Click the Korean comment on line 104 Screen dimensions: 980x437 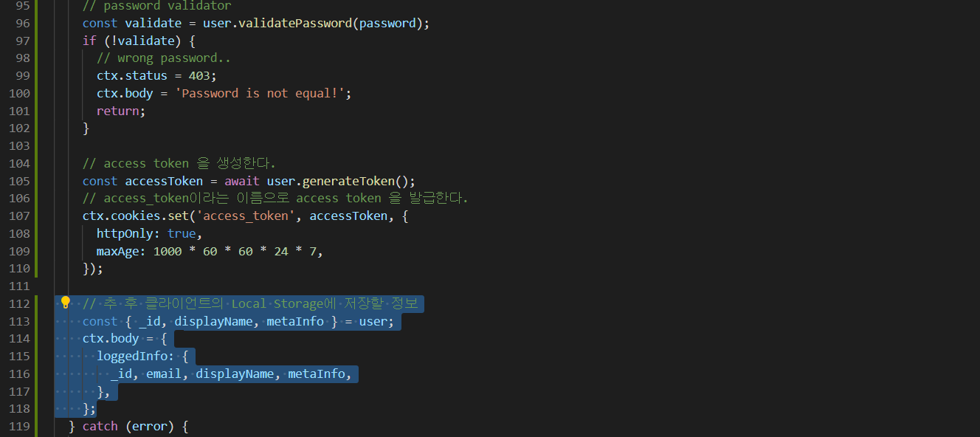pos(179,163)
